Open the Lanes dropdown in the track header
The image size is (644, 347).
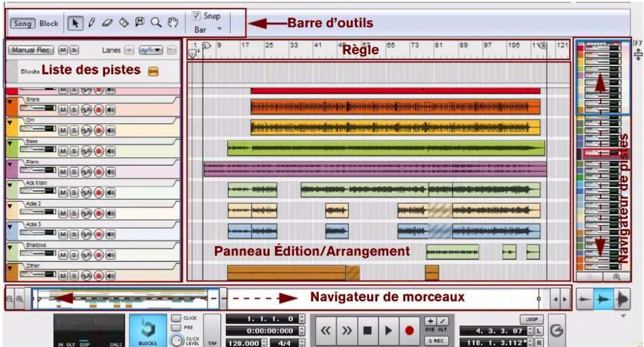pos(150,50)
